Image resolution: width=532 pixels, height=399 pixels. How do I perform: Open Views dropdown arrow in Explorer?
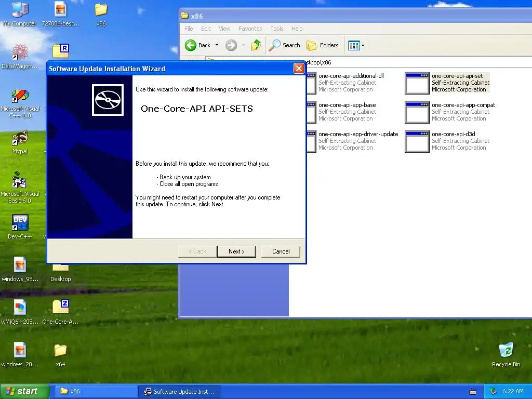[363, 46]
